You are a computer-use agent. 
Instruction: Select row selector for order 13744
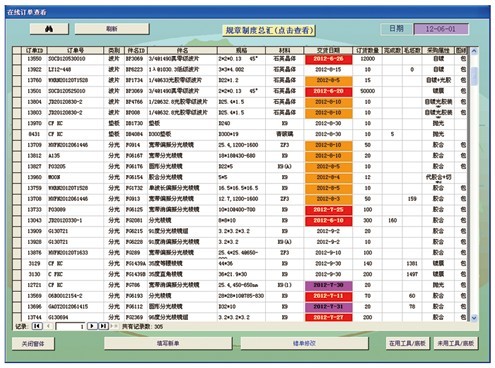pyautogui.click(x=17, y=317)
